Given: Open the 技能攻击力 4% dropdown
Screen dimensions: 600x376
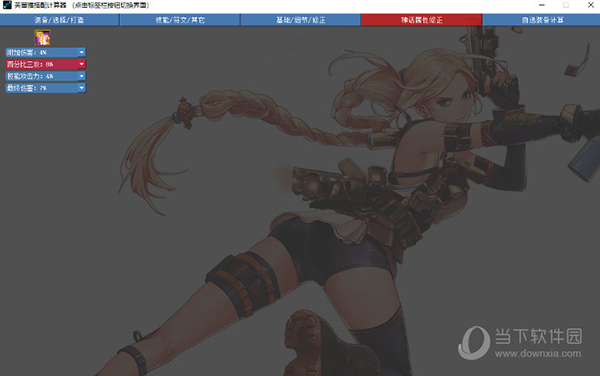Looking at the screenshot, I should pyautogui.click(x=82, y=76).
